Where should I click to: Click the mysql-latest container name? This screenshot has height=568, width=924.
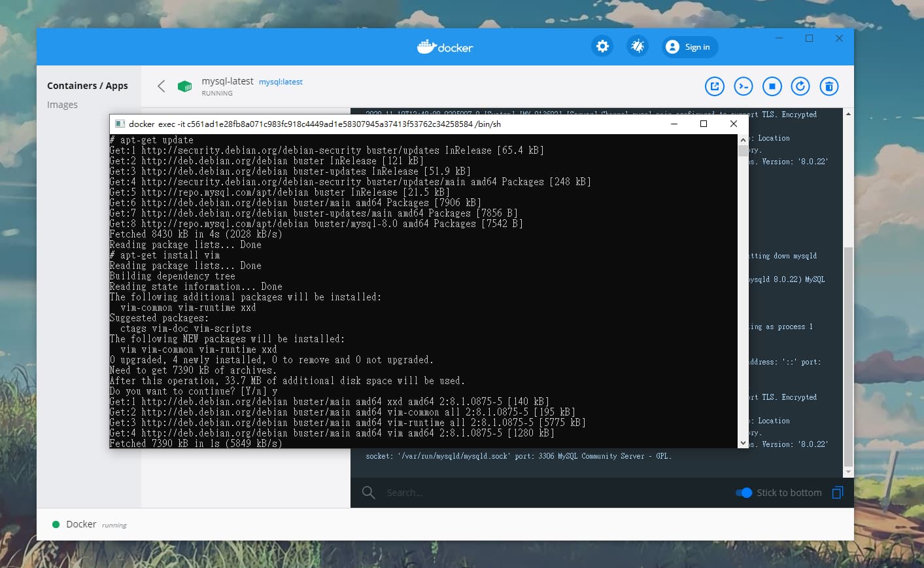228,81
